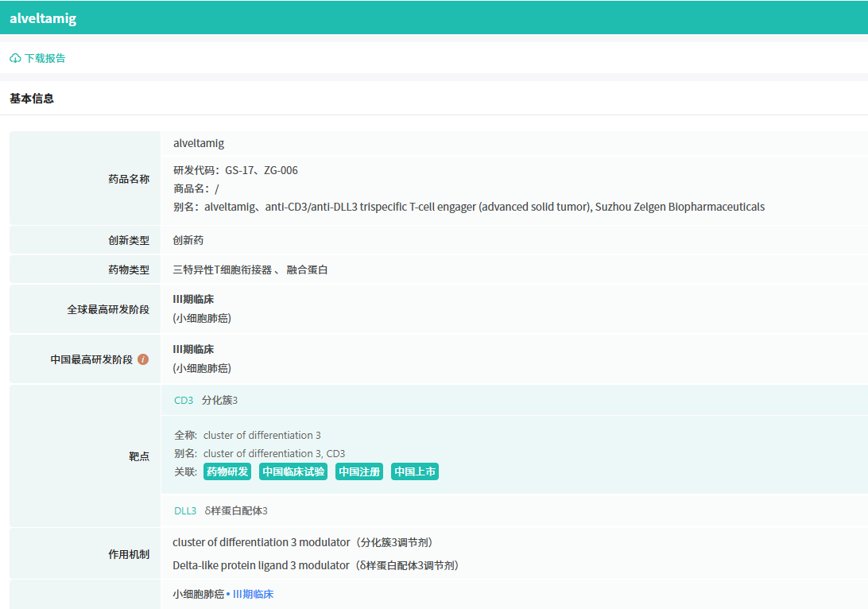Select the 药物研发 tag
This screenshot has width=868, height=609.
(227, 471)
